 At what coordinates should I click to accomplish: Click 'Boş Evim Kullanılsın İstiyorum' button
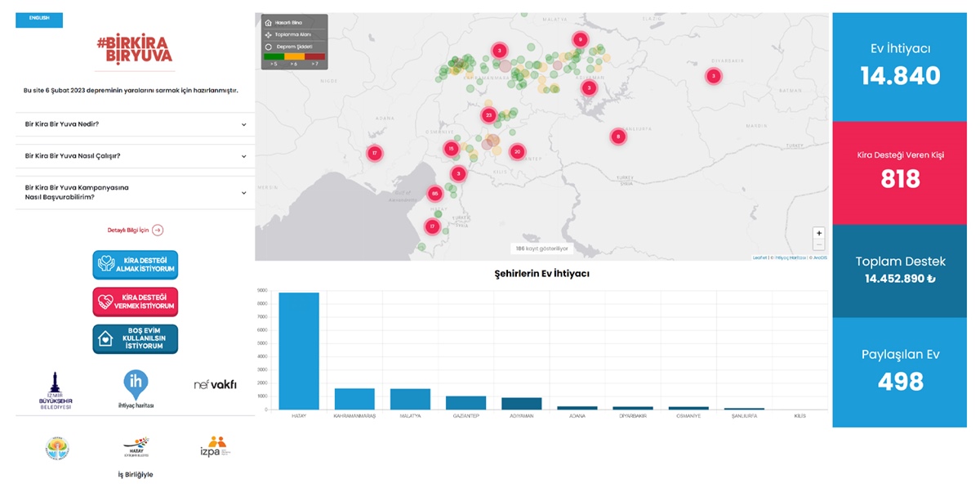coord(135,339)
